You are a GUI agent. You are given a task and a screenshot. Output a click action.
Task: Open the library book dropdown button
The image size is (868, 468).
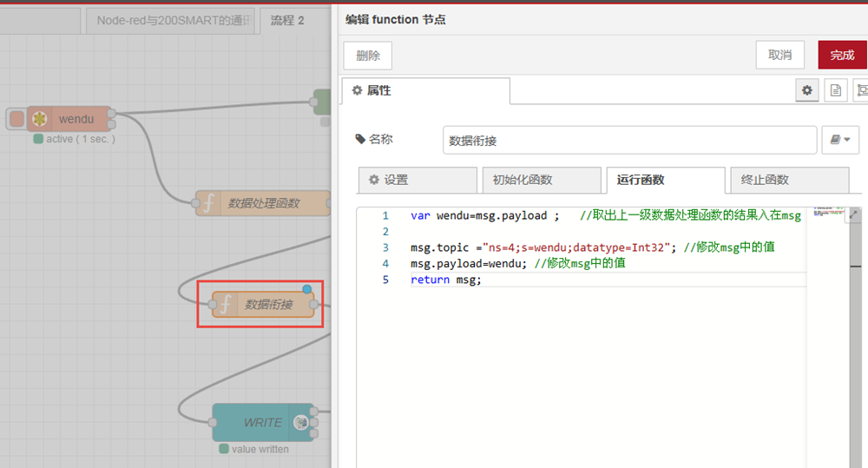tap(839, 140)
